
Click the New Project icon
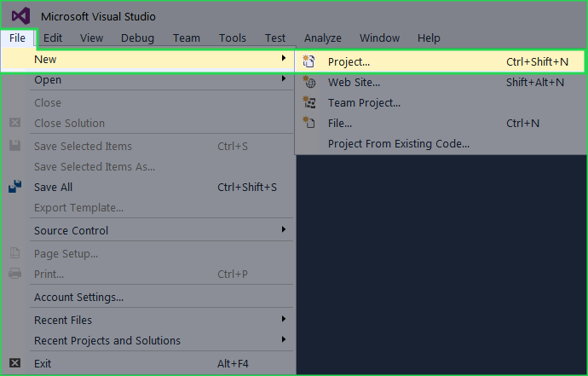pos(308,61)
